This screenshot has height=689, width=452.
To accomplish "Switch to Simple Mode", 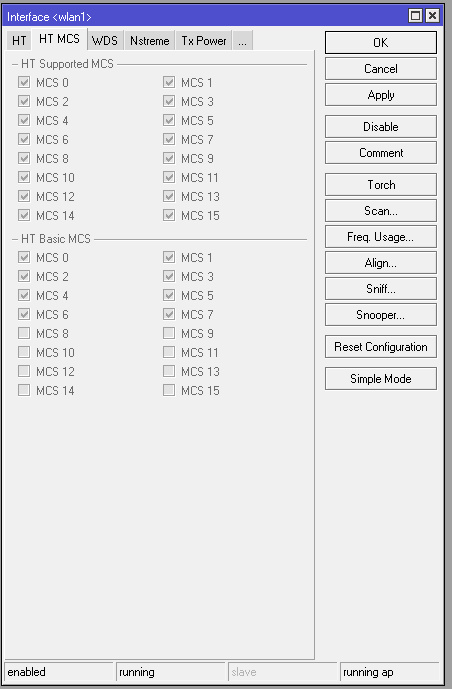I will (380, 379).
